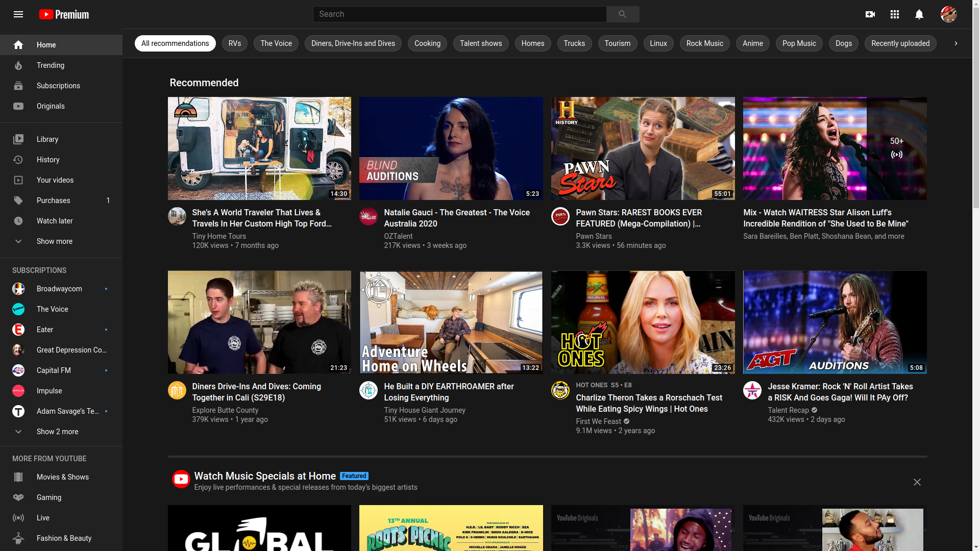Dismiss the Watch Music Specials section
Viewport: 980px width, 551px height.
click(x=917, y=482)
